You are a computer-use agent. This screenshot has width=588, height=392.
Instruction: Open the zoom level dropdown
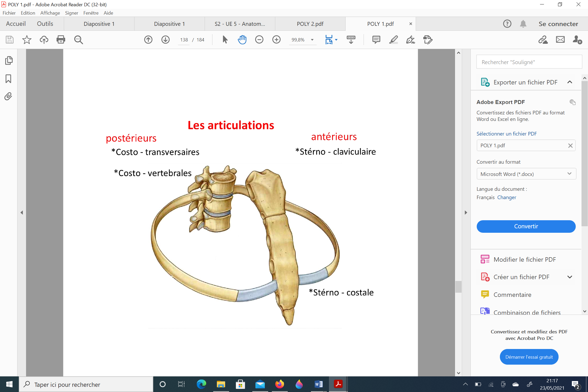312,40
